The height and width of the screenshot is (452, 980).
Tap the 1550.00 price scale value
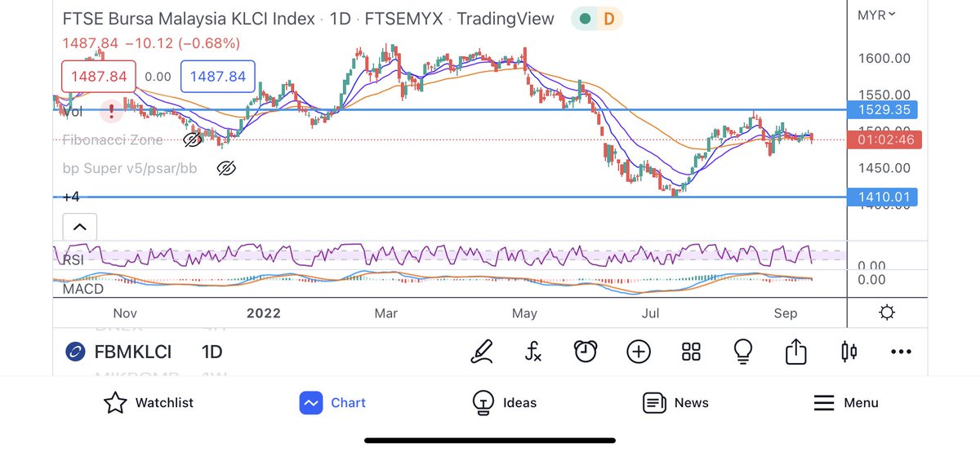[x=884, y=95]
